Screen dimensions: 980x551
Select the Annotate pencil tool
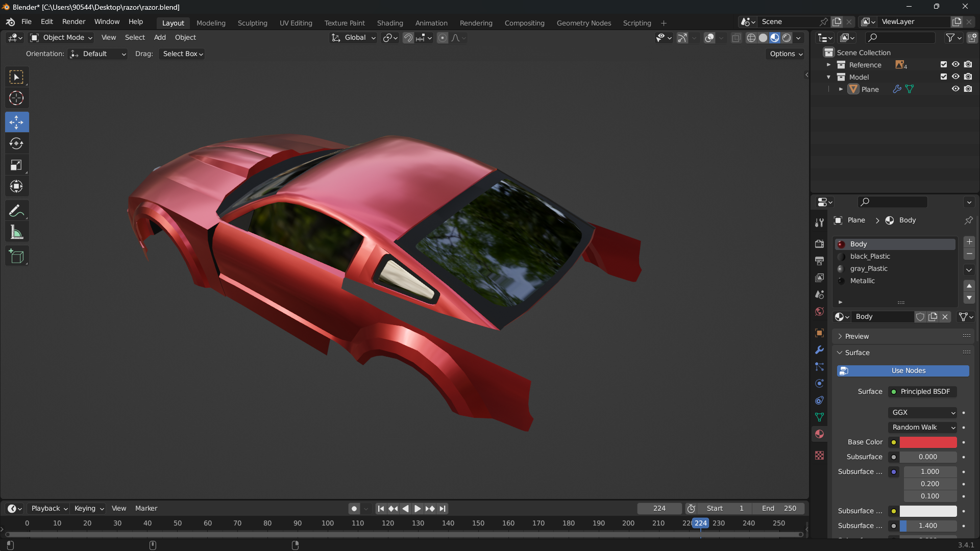(16, 211)
